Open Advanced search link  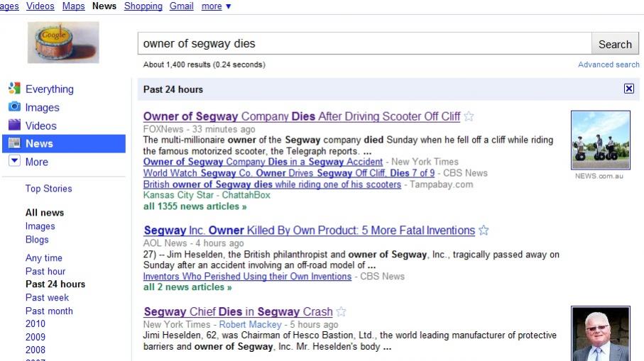pos(608,65)
